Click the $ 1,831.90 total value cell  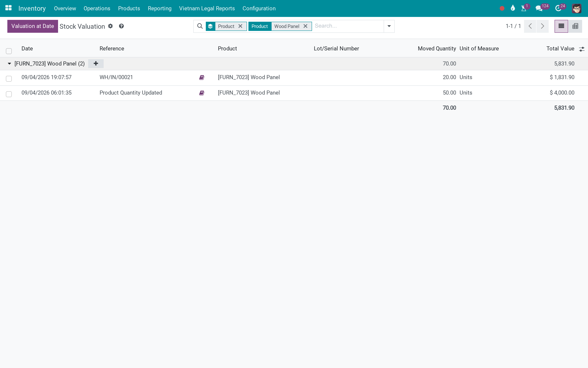[x=562, y=77]
